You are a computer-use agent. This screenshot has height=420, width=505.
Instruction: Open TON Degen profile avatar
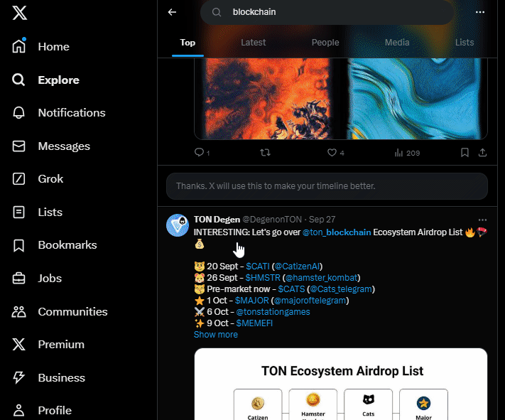(x=177, y=225)
